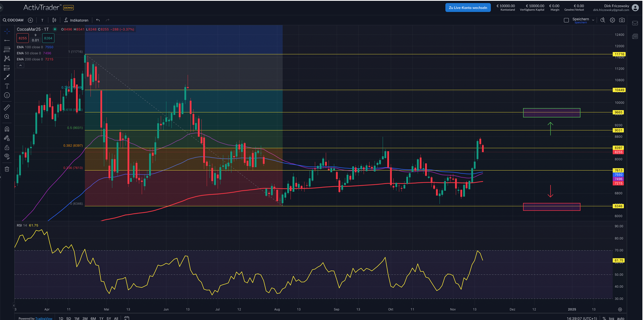The width and height of the screenshot is (644, 320).
Task: Switch to the 6M time range
Action: click(93, 318)
